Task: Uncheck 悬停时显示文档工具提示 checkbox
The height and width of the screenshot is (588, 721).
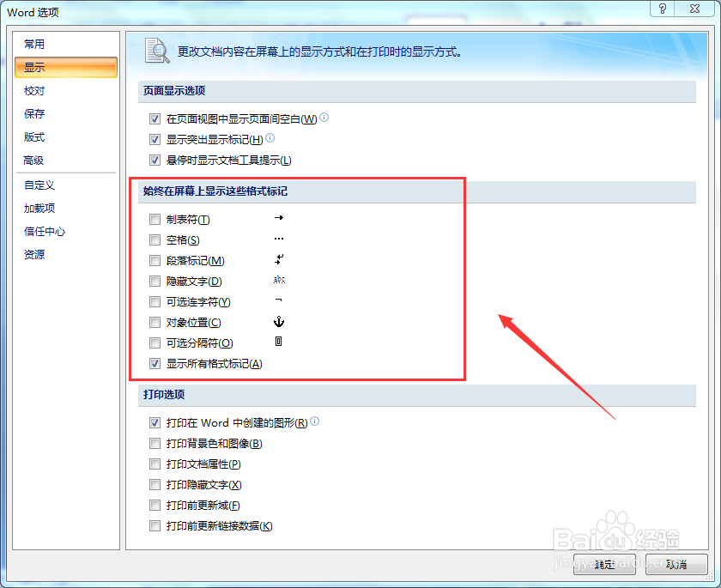Action: point(155,160)
